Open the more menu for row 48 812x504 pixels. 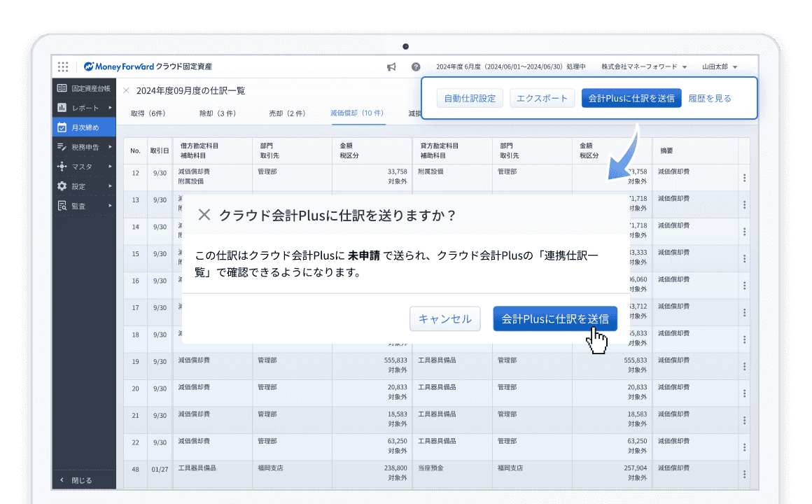pos(744,474)
